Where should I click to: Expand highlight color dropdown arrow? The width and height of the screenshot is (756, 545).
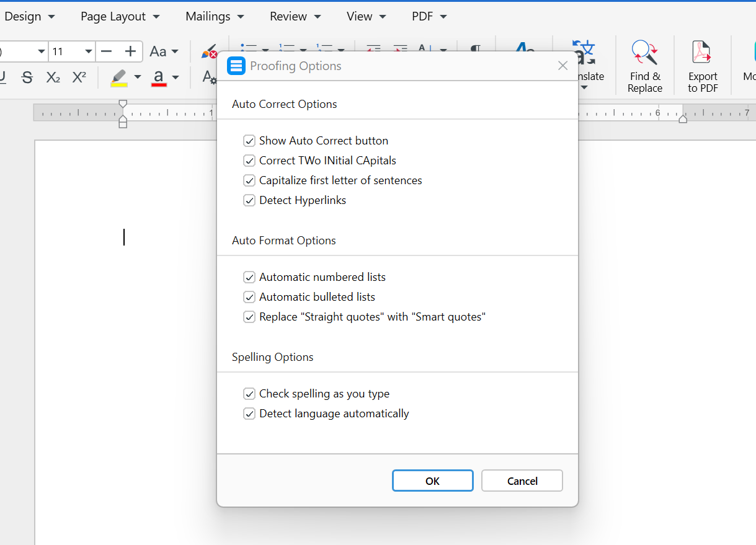[138, 78]
